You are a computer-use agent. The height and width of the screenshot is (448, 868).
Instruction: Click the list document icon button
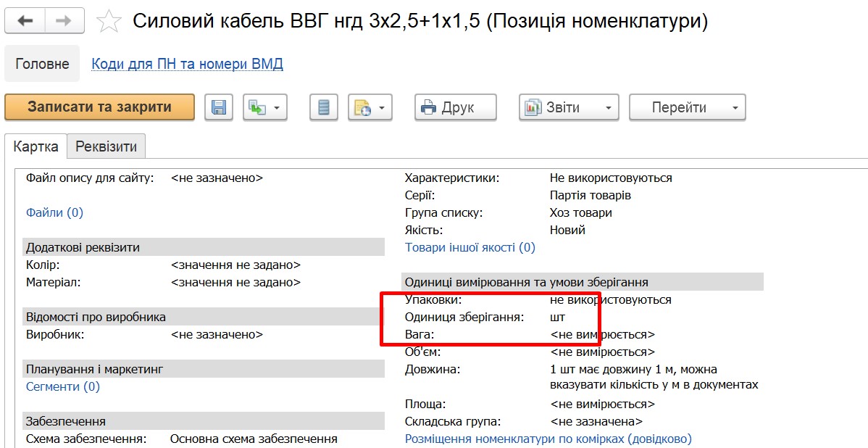[324, 107]
